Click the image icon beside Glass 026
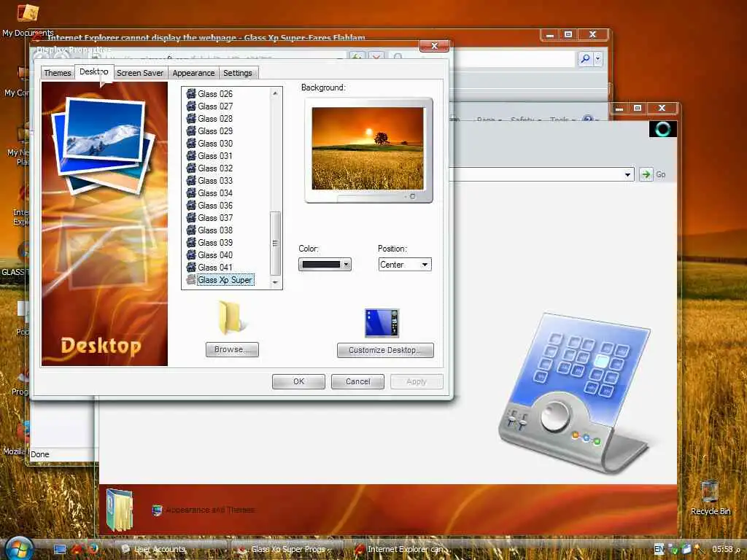Image resolution: width=747 pixels, height=560 pixels. (191, 93)
